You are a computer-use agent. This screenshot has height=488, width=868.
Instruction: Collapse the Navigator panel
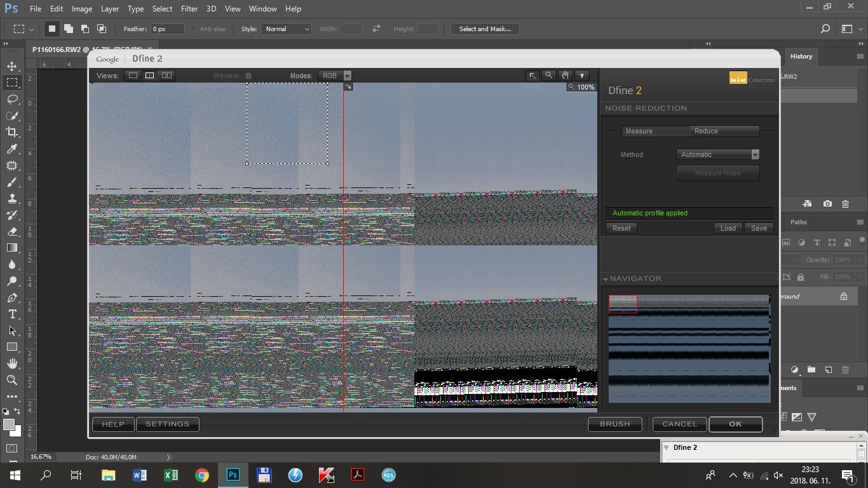click(x=606, y=279)
